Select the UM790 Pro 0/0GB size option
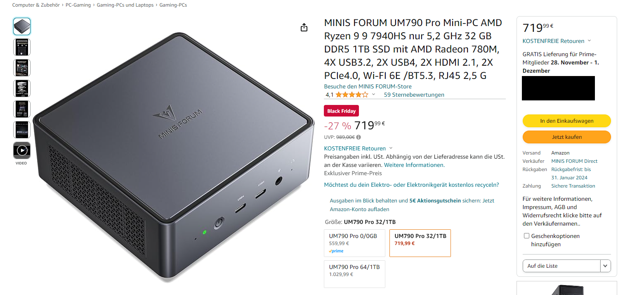Image resolution: width=644 pixels, height=295 pixels. tap(355, 243)
